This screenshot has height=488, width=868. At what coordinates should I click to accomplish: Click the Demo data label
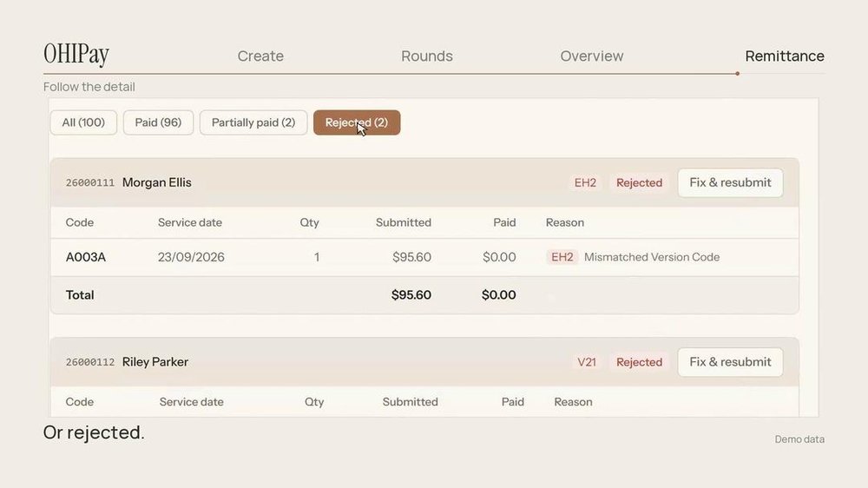[799, 439]
